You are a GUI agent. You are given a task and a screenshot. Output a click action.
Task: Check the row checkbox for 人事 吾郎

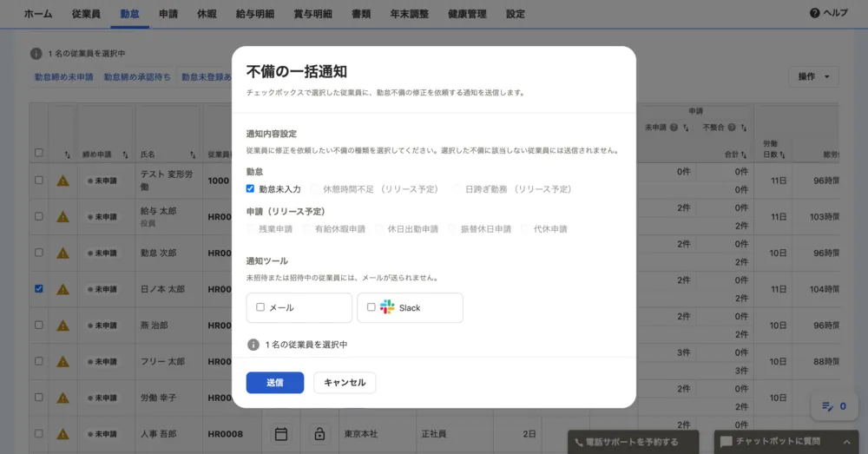39,433
